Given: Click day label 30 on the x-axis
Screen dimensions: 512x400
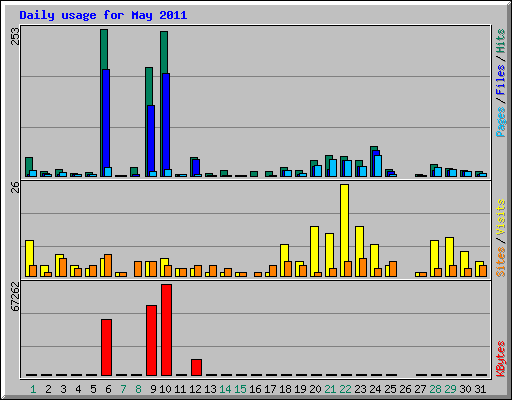Looking at the screenshot, I should pyautogui.click(x=465, y=389).
